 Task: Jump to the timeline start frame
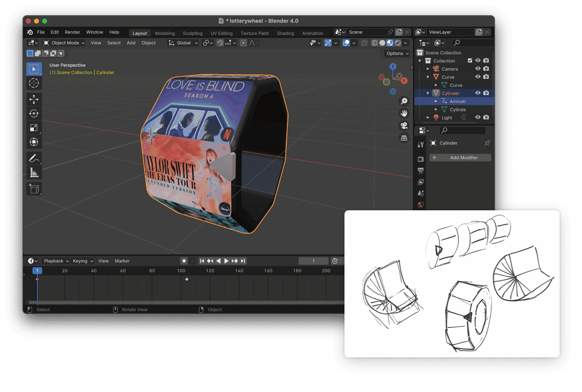coord(202,261)
